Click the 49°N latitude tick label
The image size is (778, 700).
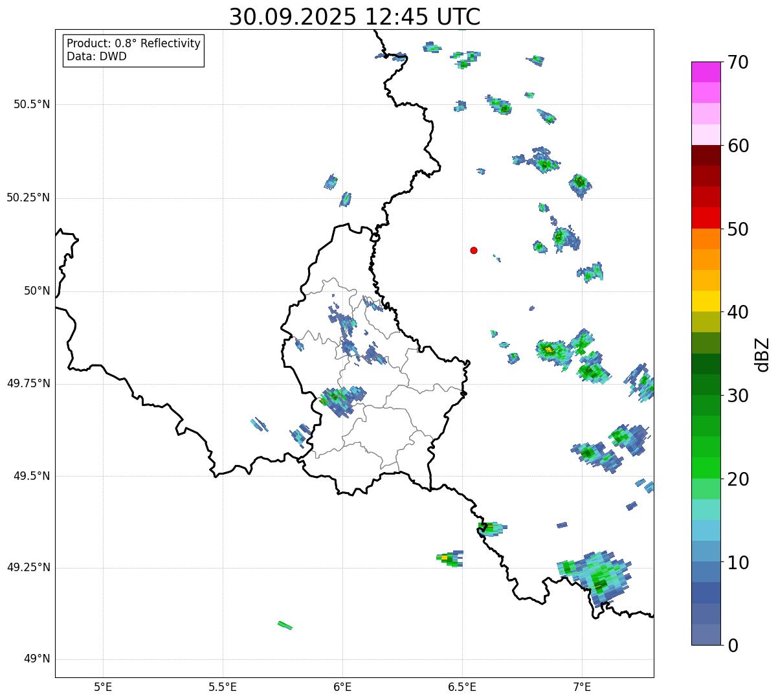point(36,659)
